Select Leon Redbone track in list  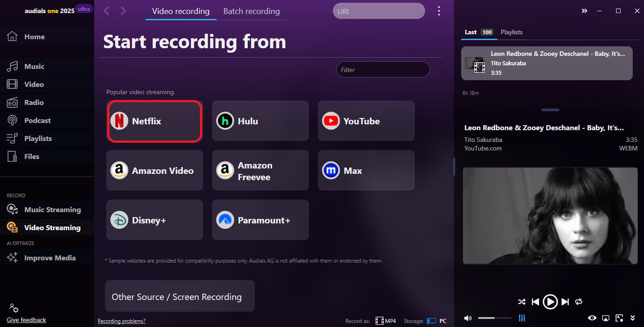coord(547,63)
